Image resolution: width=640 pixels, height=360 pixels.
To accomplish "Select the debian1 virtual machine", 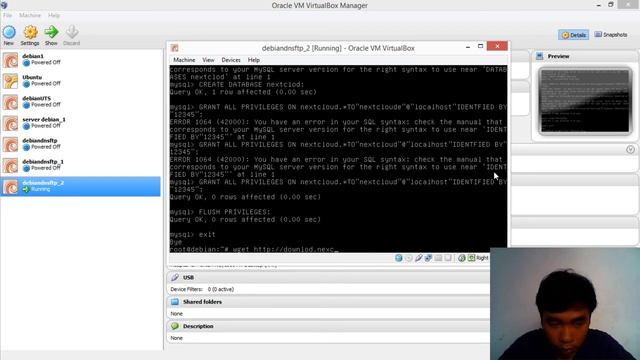I will [81, 60].
